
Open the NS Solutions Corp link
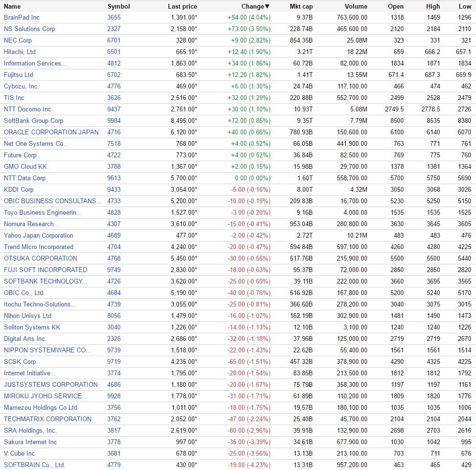[30, 29]
